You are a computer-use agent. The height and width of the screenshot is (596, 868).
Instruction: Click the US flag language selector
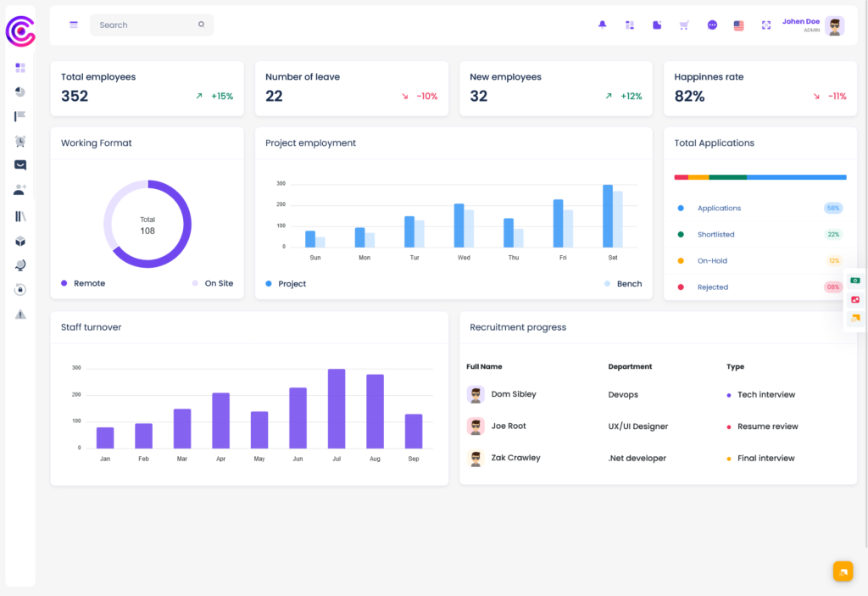click(738, 25)
